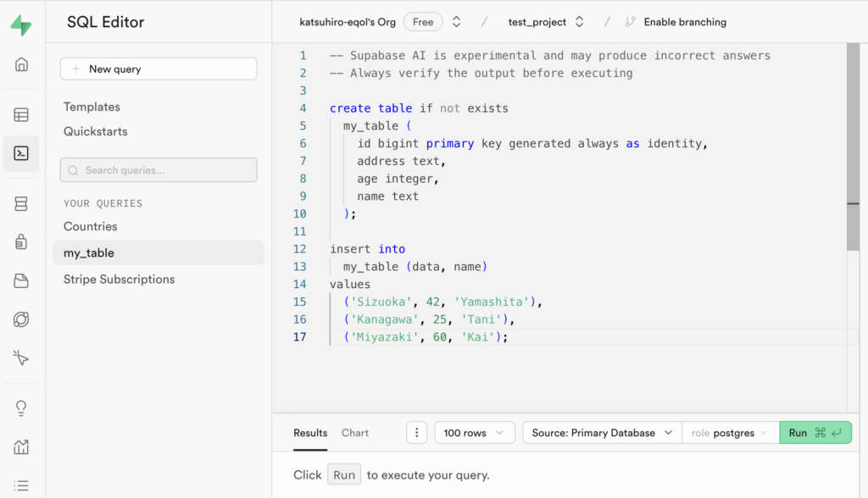This screenshot has height=498, width=868.
Task: Open the Database icon in sidebar
Action: tap(21, 203)
